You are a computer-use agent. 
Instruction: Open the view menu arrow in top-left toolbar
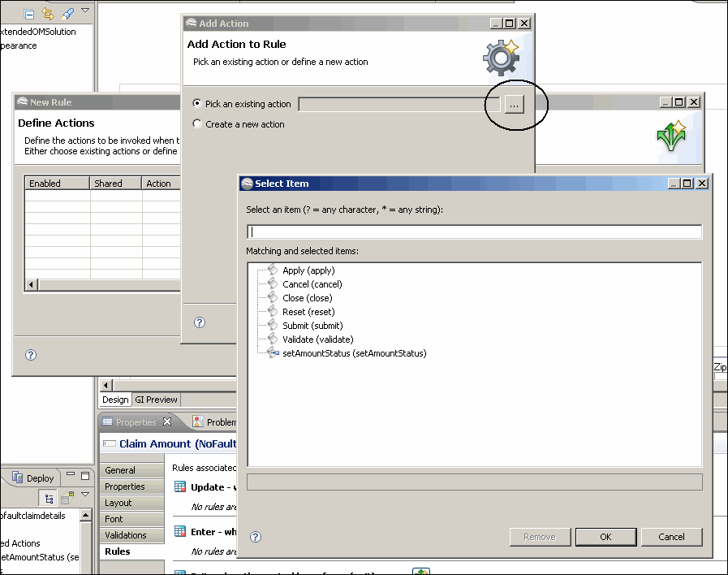point(85,10)
